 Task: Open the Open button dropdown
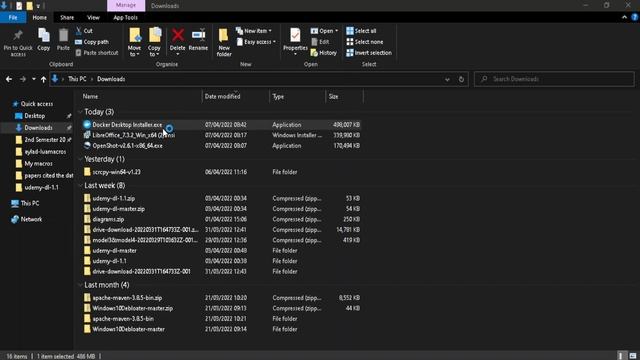click(324, 31)
